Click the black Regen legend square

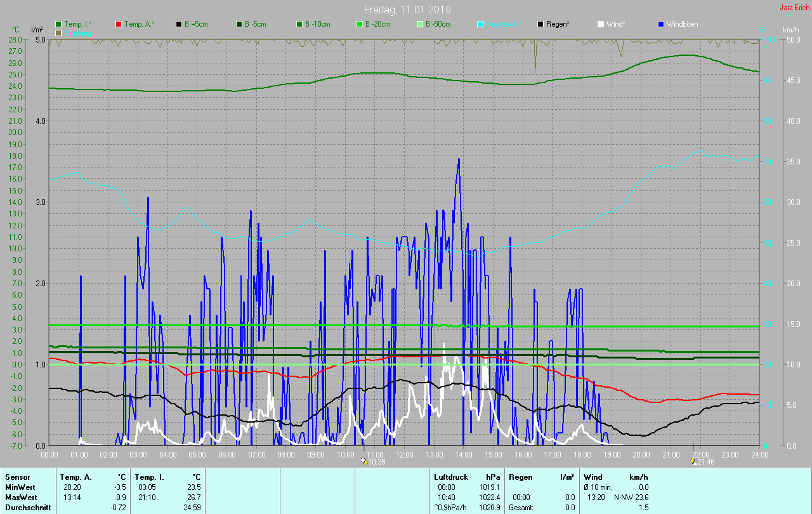(x=540, y=24)
